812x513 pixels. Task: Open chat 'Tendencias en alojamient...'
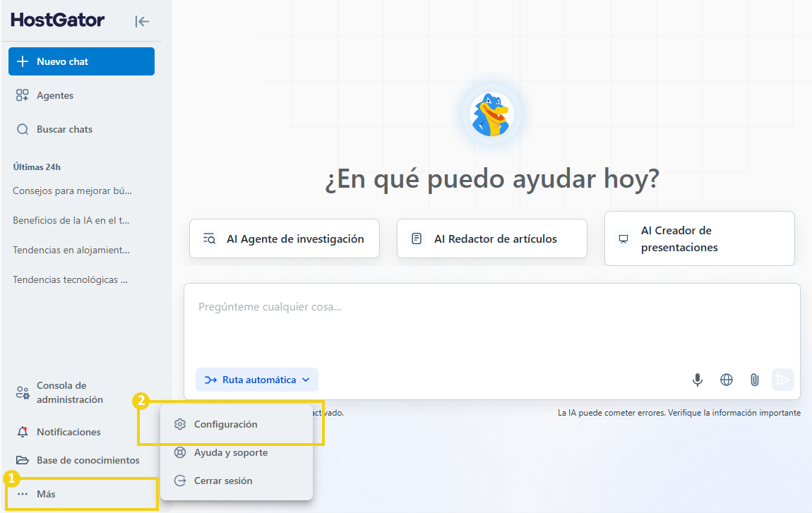coord(71,250)
